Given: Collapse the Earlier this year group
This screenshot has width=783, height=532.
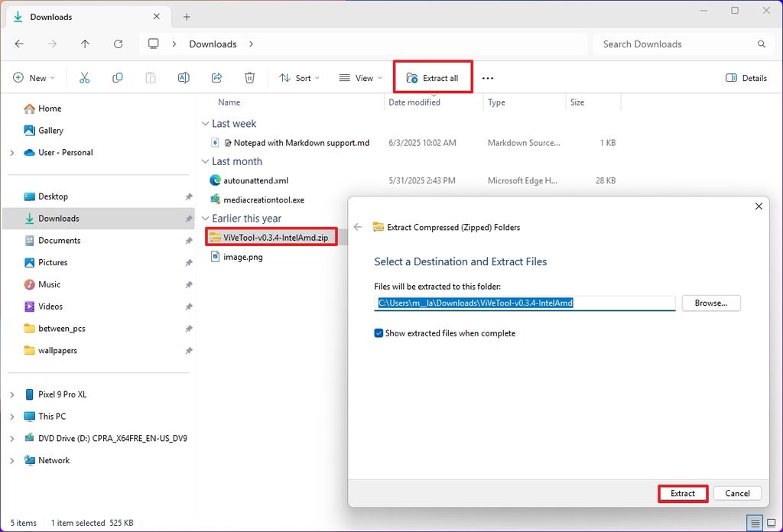Looking at the screenshot, I should pyautogui.click(x=204, y=218).
